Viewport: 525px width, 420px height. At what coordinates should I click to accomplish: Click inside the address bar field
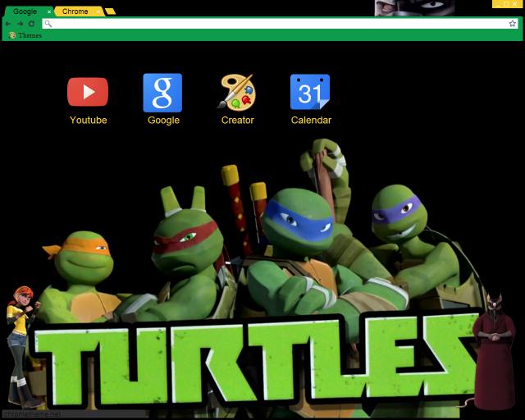tap(280, 24)
